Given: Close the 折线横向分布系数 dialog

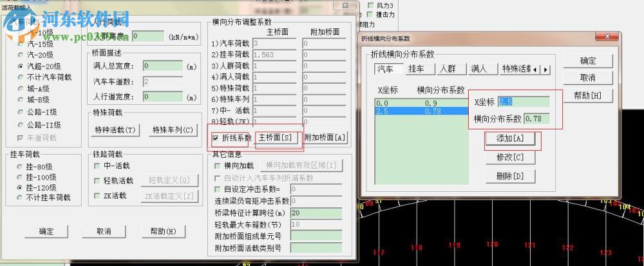Looking at the screenshot, I should [607, 37].
